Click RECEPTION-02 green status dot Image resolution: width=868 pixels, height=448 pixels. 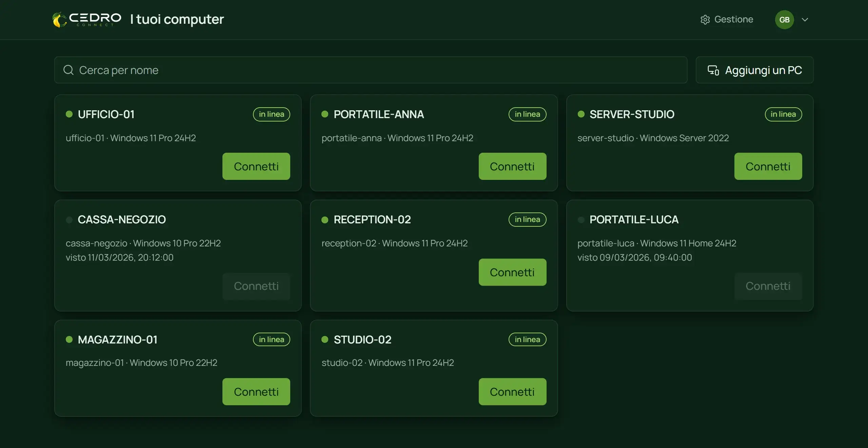(x=325, y=220)
